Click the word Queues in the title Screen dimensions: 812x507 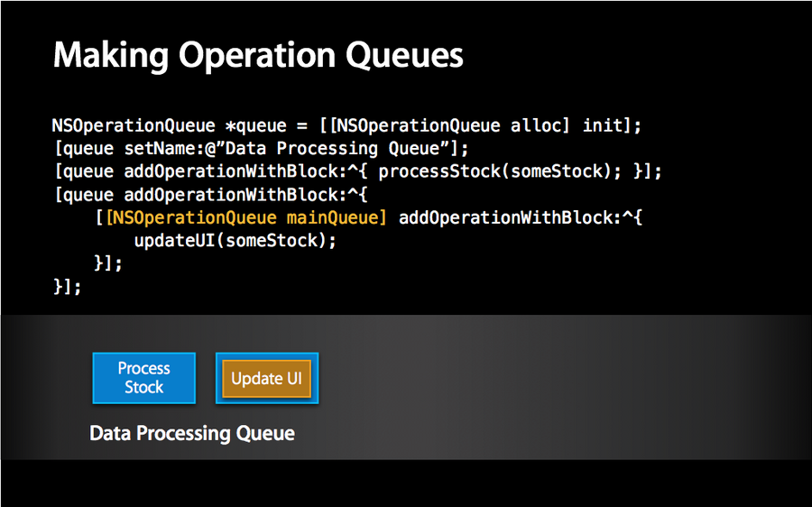(x=404, y=55)
